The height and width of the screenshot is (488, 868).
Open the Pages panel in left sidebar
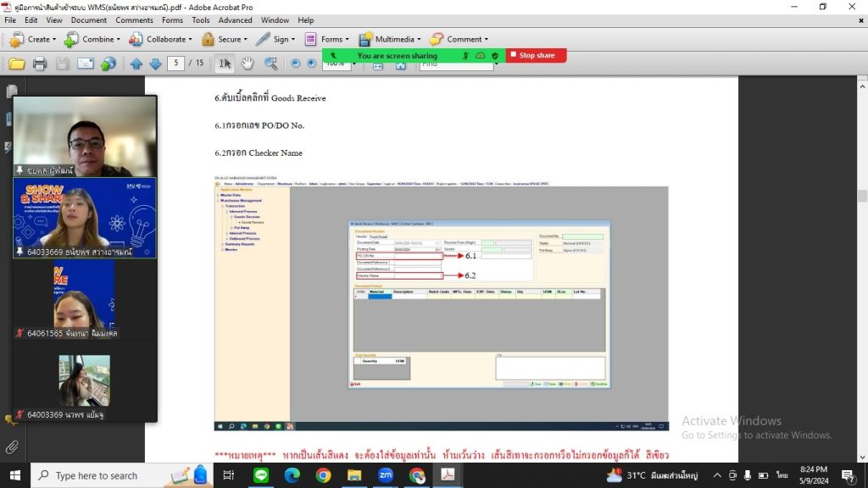tap(12, 91)
